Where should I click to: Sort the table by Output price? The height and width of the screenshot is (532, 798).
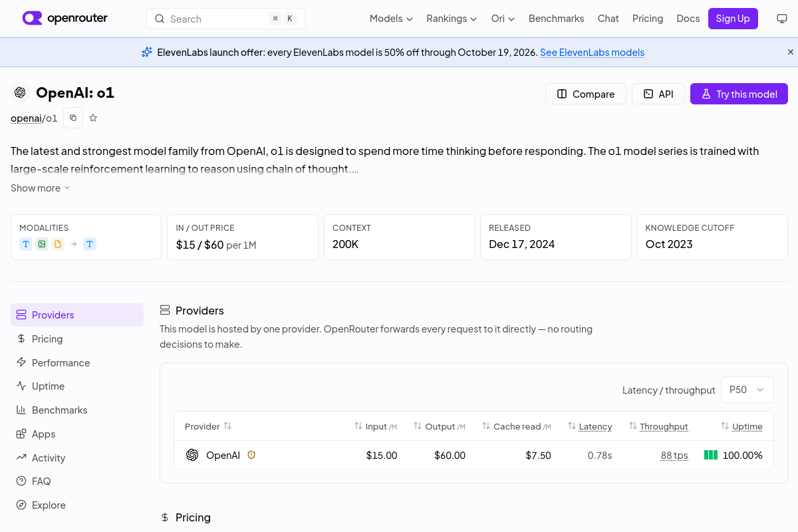click(440, 426)
